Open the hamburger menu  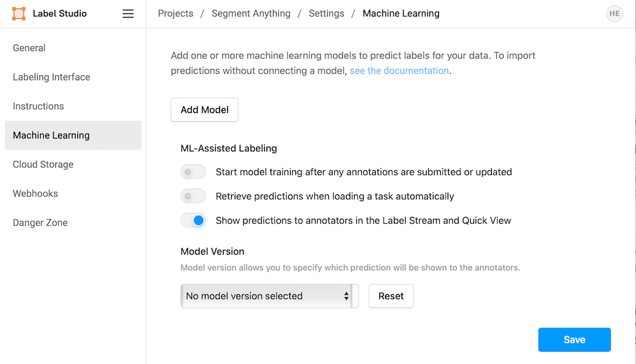tap(128, 13)
